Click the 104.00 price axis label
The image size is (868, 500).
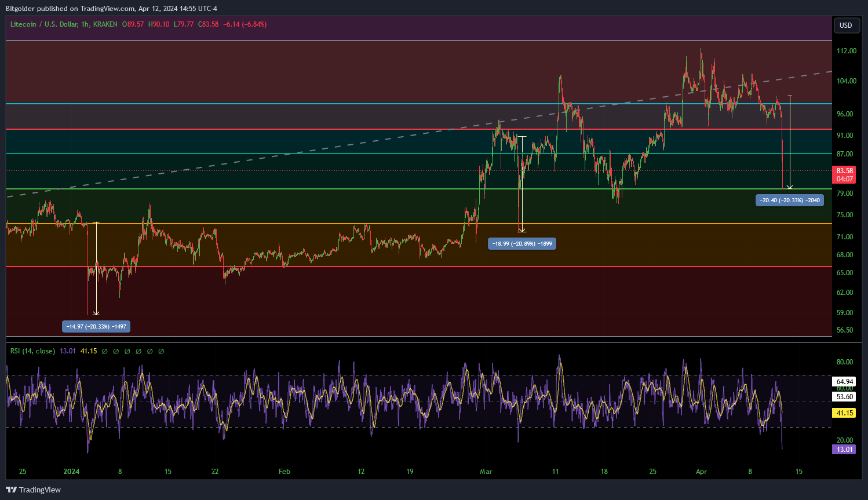846,81
